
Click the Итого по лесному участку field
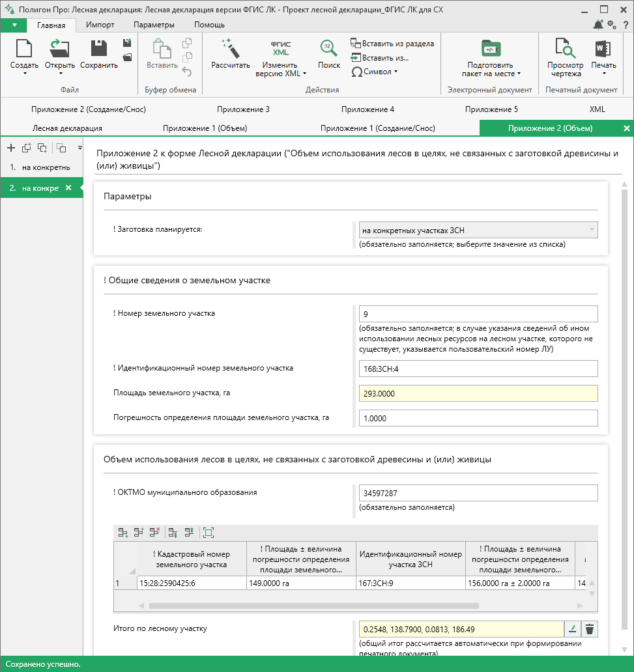click(x=461, y=629)
